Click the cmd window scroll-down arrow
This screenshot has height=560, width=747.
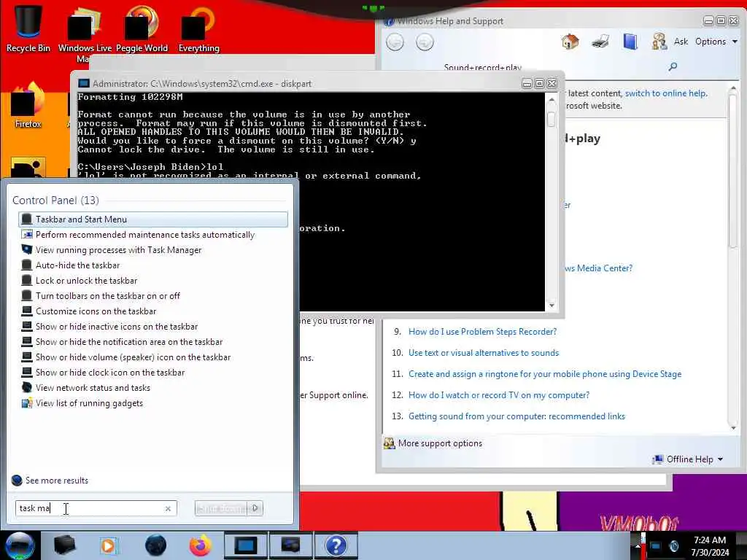coord(551,306)
